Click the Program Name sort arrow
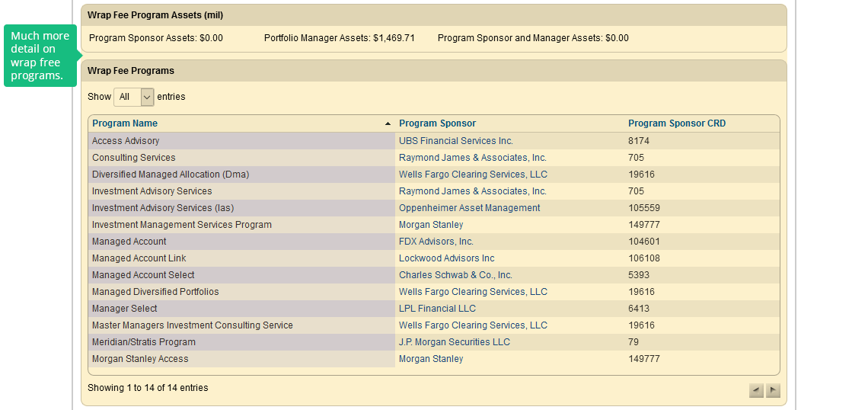Viewport: 868px width, 410px height. (388, 123)
